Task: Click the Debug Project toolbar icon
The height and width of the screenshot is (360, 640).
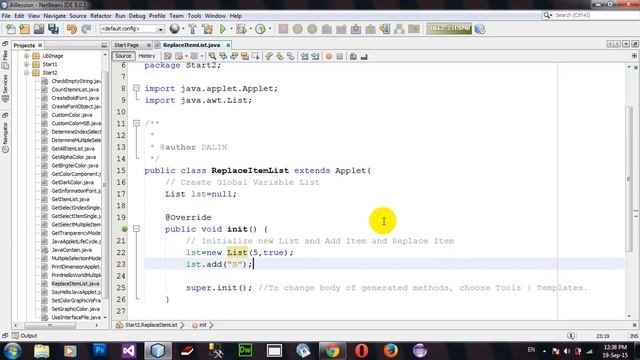Action: 241,29
